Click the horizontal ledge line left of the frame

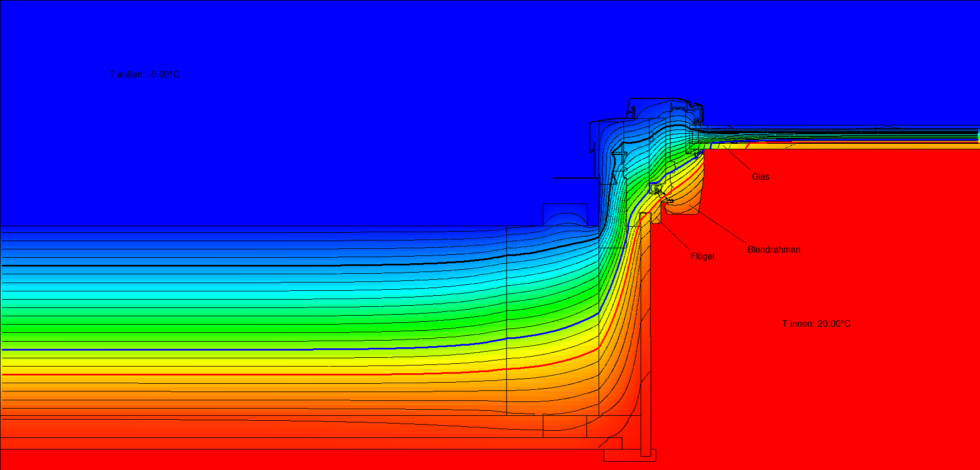[575, 178]
